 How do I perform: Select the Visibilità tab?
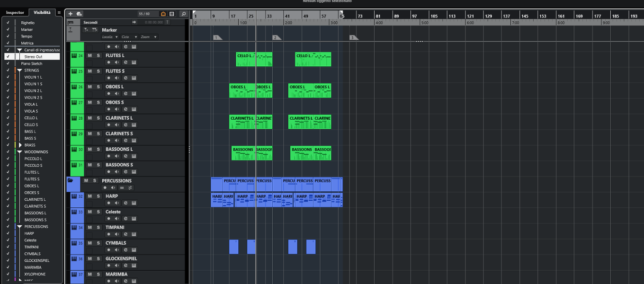42,13
